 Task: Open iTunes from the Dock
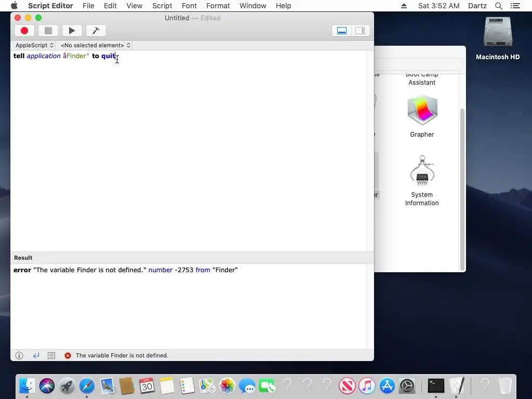point(367,386)
